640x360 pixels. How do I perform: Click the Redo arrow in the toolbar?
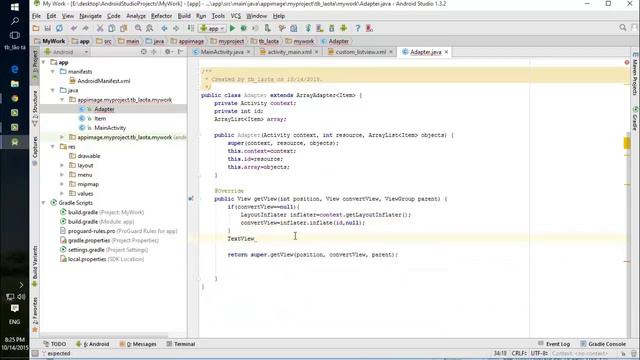(x=85, y=28)
